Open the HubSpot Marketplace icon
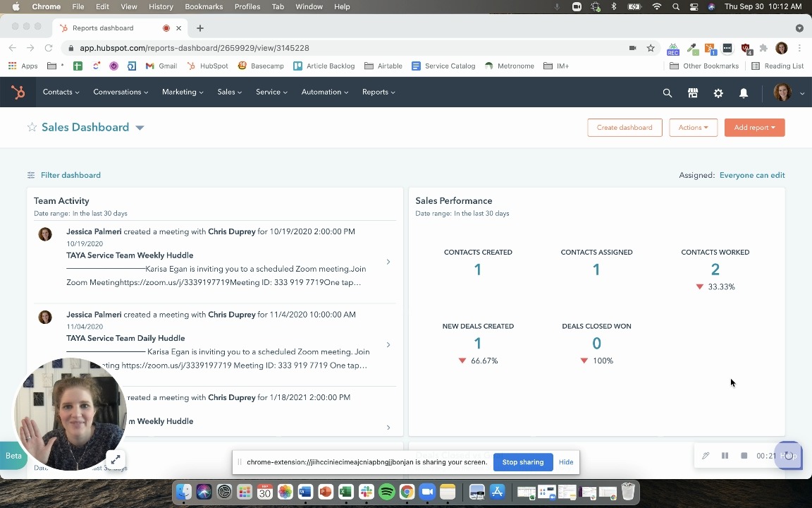 click(x=693, y=93)
